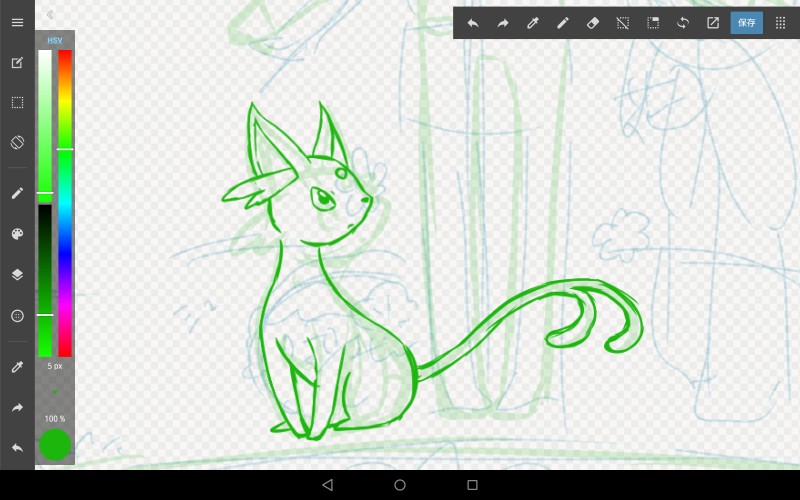The width and height of the screenshot is (800, 500).
Task: Select the eraser tool in top toolbar
Action: [593, 23]
